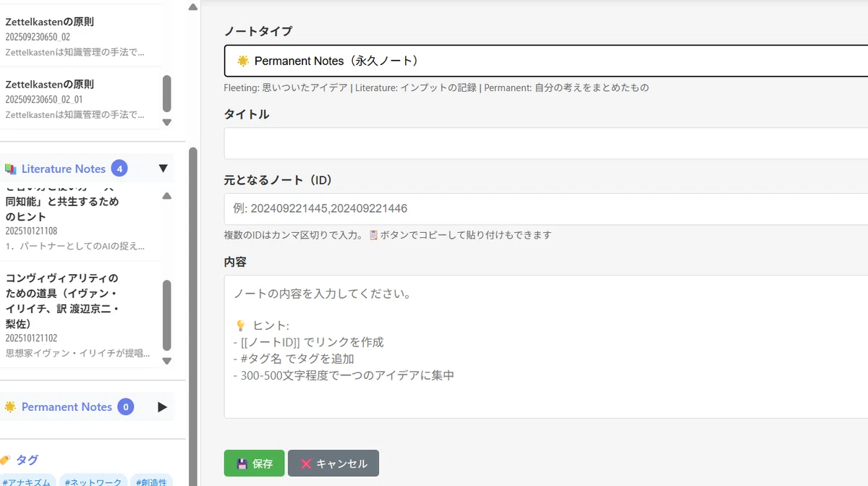Click the Literature Notes books icon
The height and width of the screenshot is (486, 868).
click(10, 169)
